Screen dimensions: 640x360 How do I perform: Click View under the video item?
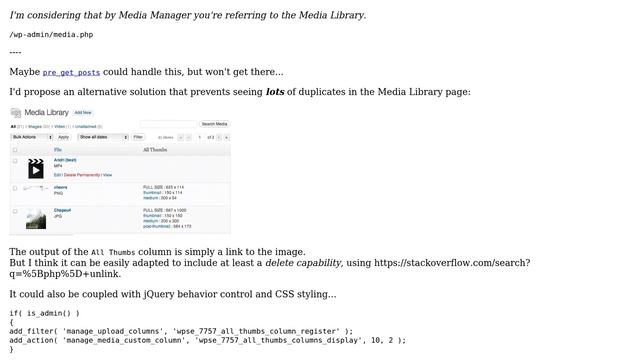(x=107, y=175)
